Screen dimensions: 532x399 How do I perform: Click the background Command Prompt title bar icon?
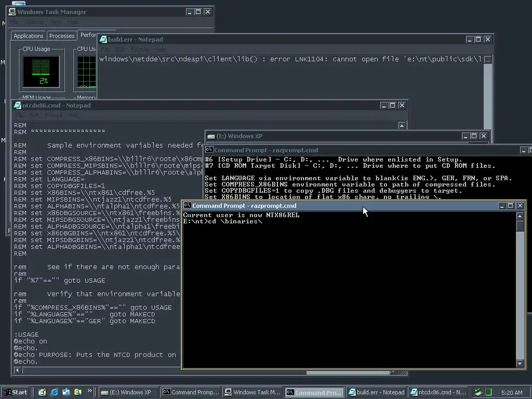tap(209, 150)
